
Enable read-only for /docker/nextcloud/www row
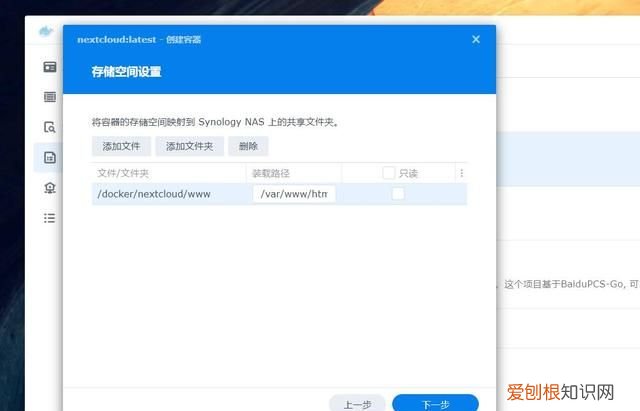click(x=398, y=194)
